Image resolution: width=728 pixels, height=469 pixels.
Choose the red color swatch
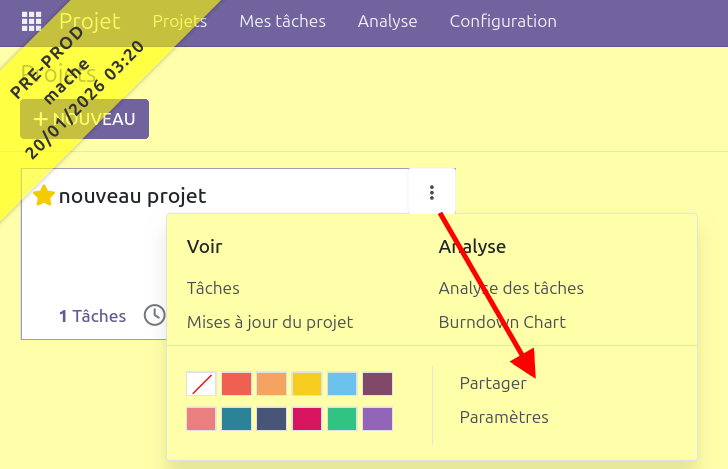pos(236,384)
